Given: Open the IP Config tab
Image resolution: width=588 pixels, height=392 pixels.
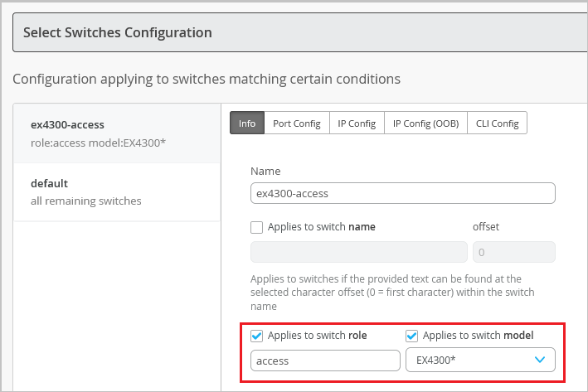Looking at the screenshot, I should click(x=357, y=123).
